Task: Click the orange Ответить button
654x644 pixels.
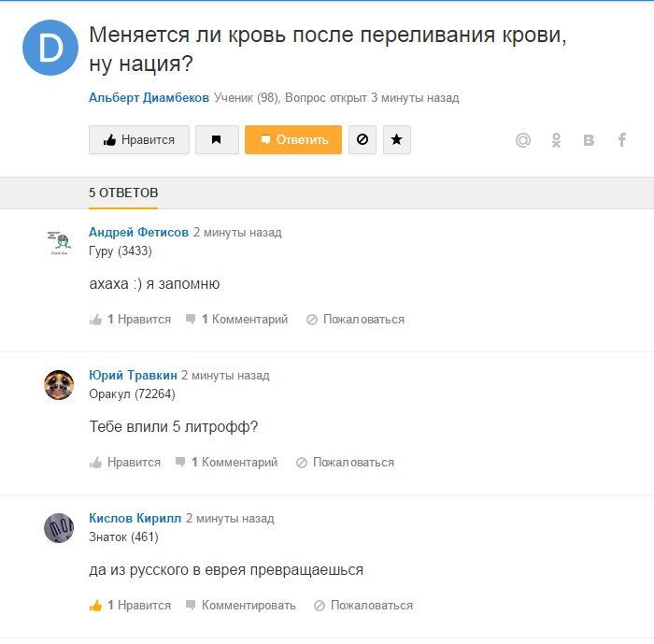Action: point(293,140)
